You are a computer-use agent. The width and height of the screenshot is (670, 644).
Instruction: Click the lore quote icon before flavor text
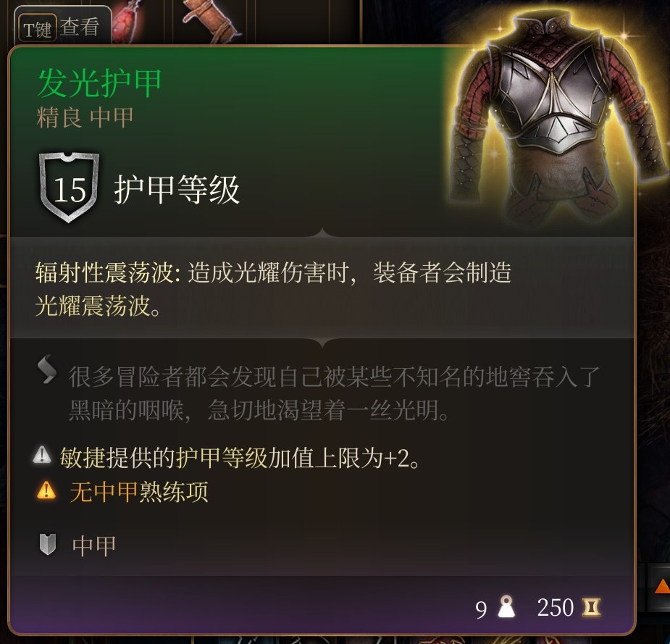point(47,369)
